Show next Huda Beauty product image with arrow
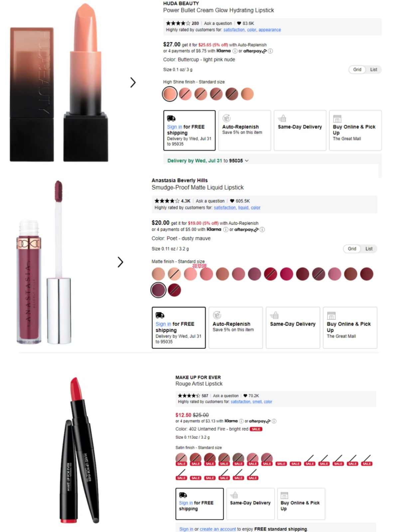Screen dimensions: 399x532 (x=133, y=82)
